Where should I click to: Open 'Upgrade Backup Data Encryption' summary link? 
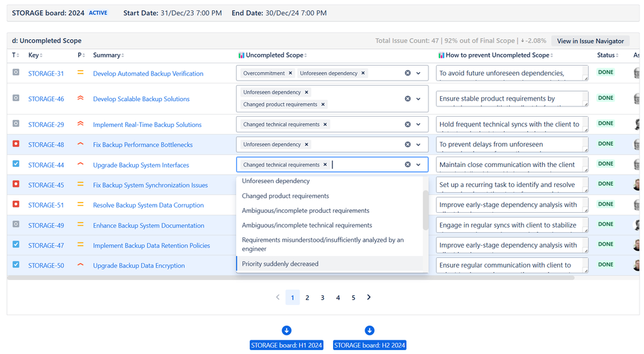[139, 266]
